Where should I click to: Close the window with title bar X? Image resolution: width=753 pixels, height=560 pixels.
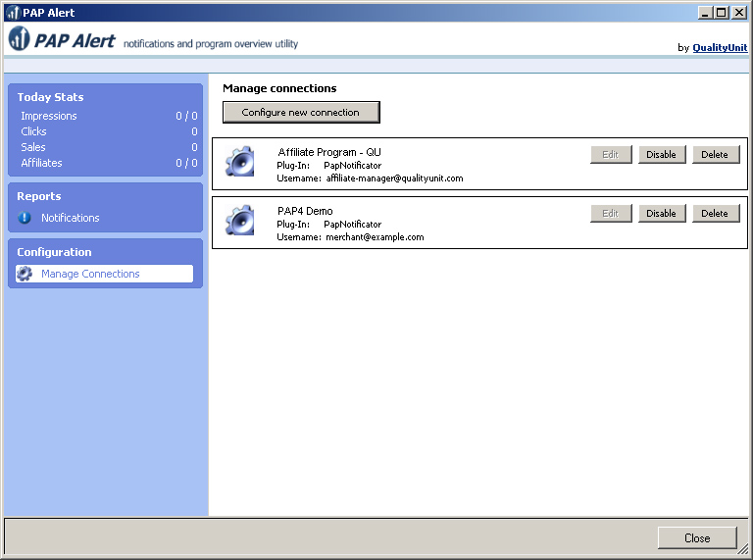click(x=738, y=13)
